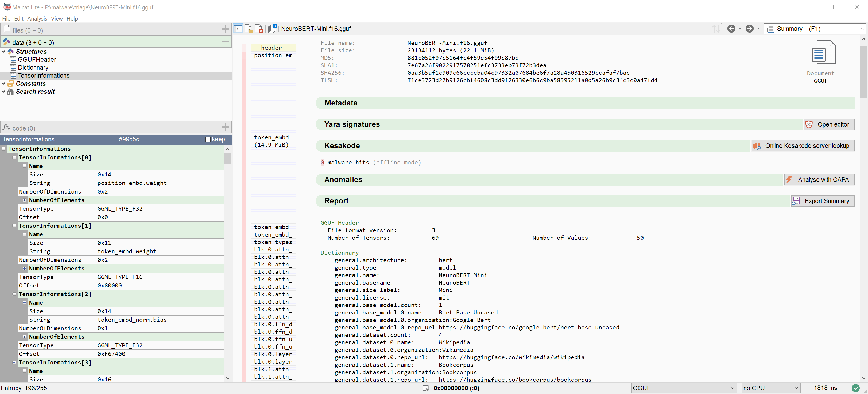Collapse the root TensorInformations node
This screenshot has width=868, height=394.
pyautogui.click(x=4, y=149)
